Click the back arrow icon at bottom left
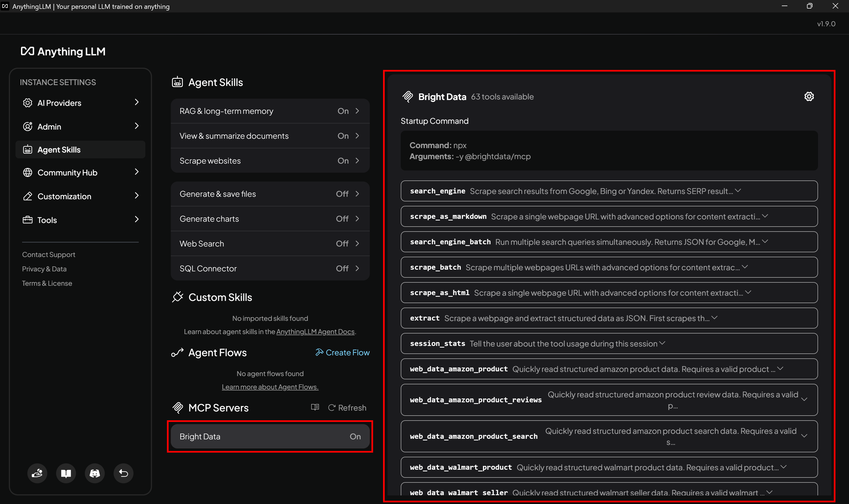 [x=123, y=473]
